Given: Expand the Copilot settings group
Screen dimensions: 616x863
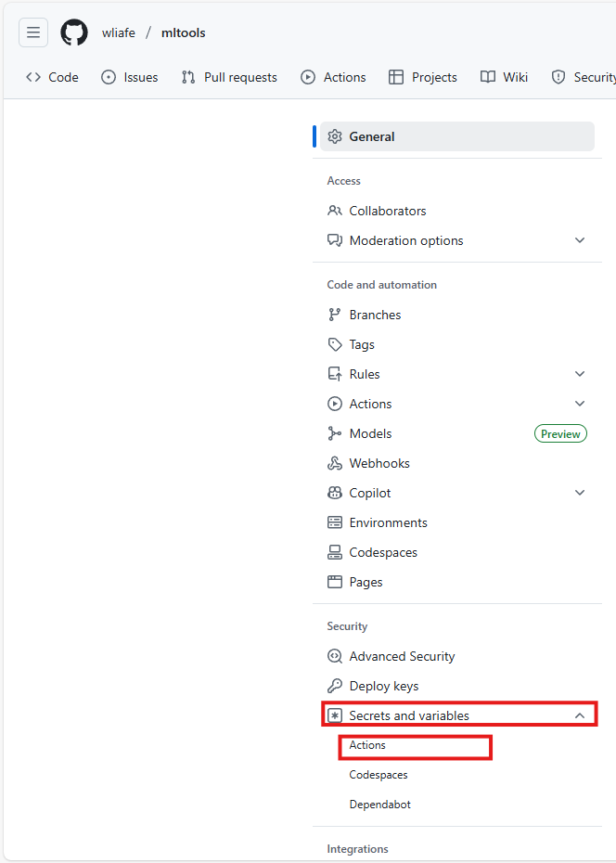Looking at the screenshot, I should pyautogui.click(x=580, y=493).
